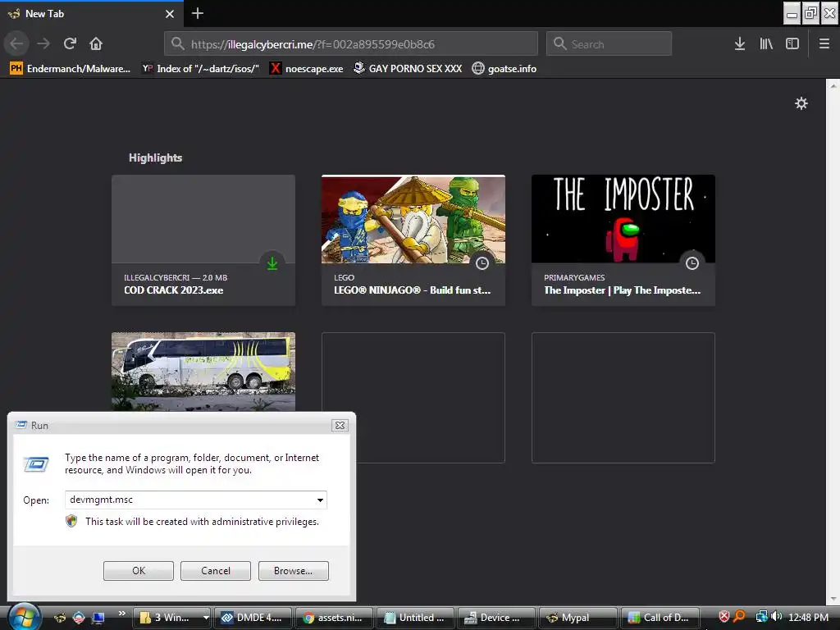Click the browser forward arrow button

coord(43,43)
